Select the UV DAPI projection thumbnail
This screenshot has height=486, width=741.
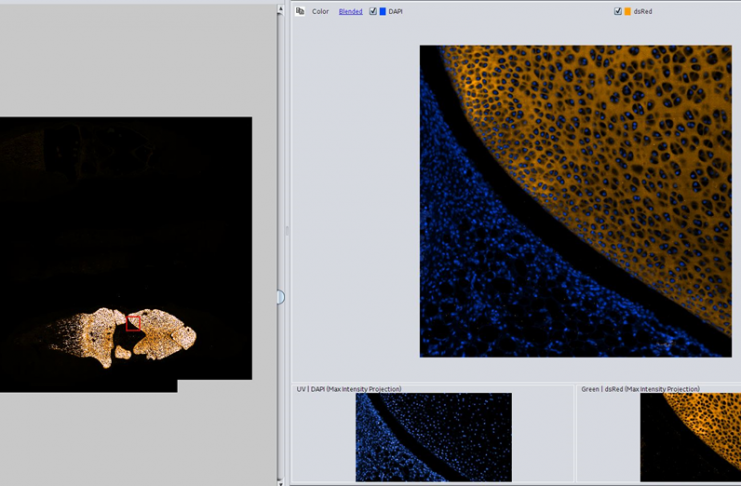[433, 436]
